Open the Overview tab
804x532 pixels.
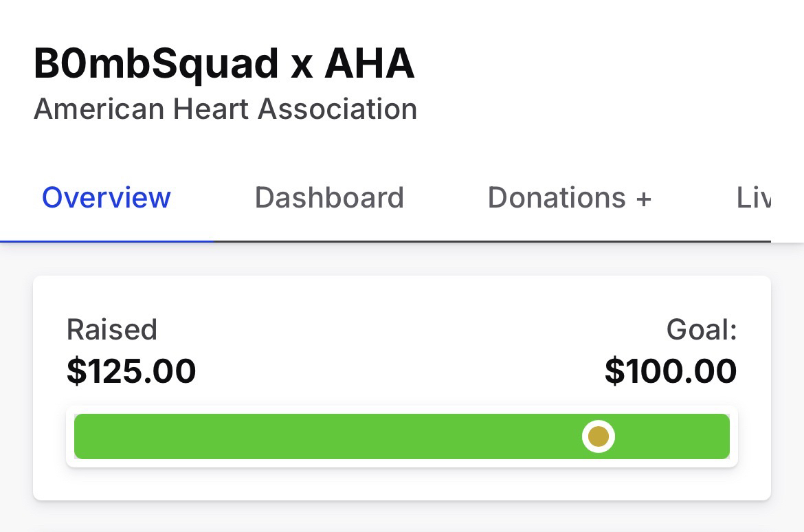pos(107,198)
